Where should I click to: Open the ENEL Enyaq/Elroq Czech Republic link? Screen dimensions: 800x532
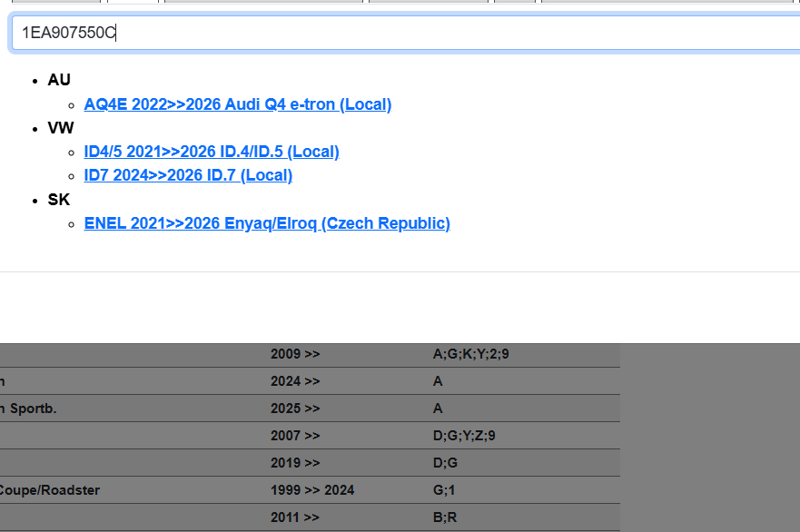click(x=267, y=223)
